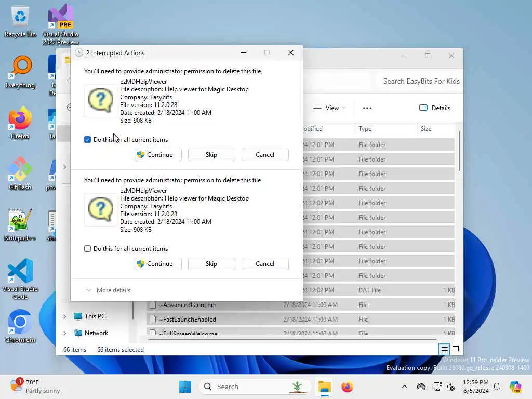
Task: Open the Recycle Bin desktop icon
Action: pos(20,21)
